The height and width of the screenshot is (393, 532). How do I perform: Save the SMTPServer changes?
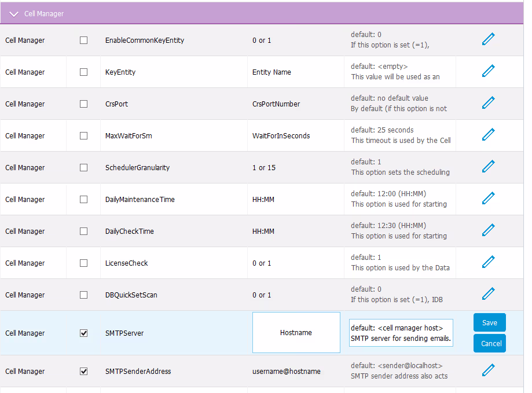[x=489, y=323]
